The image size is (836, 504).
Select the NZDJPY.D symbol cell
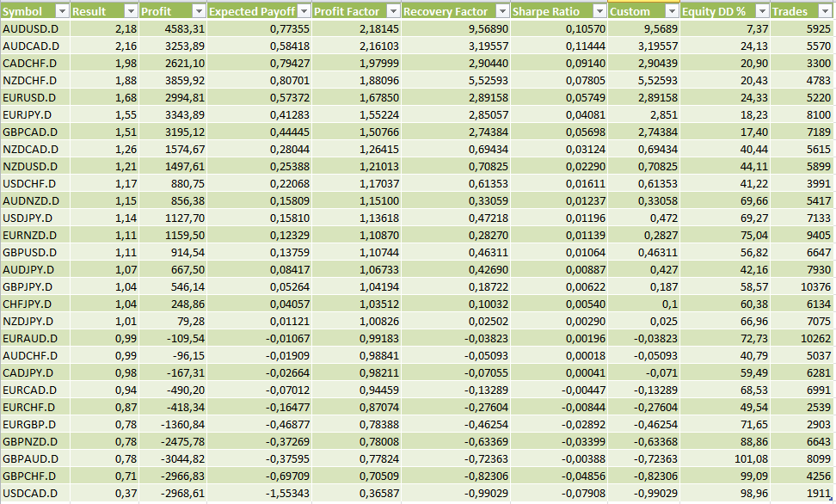pos(35,321)
